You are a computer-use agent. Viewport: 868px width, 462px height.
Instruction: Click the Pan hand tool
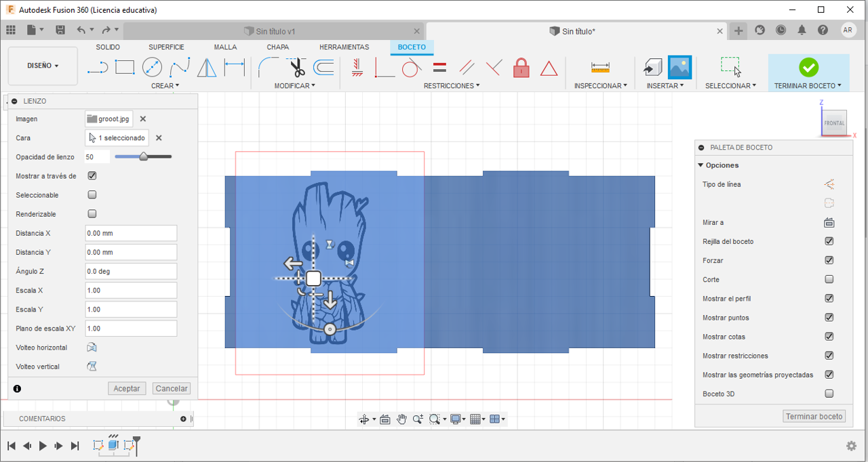click(x=401, y=419)
